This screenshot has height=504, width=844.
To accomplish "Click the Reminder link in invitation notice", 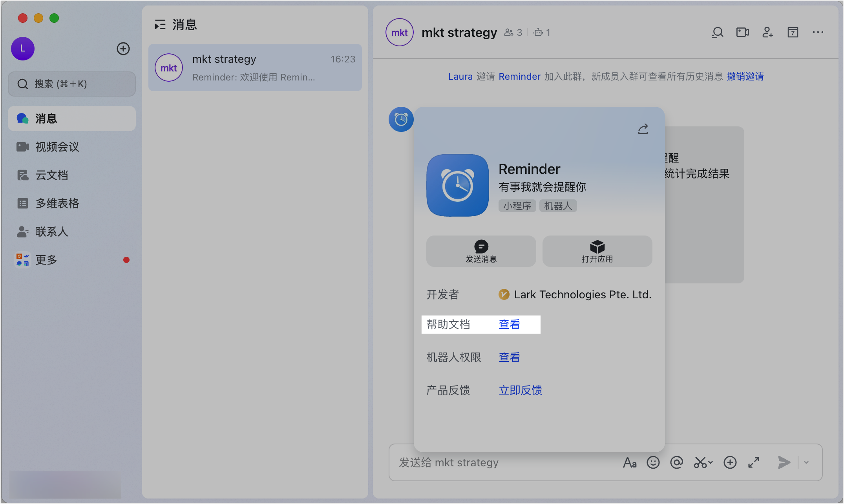I will (520, 77).
